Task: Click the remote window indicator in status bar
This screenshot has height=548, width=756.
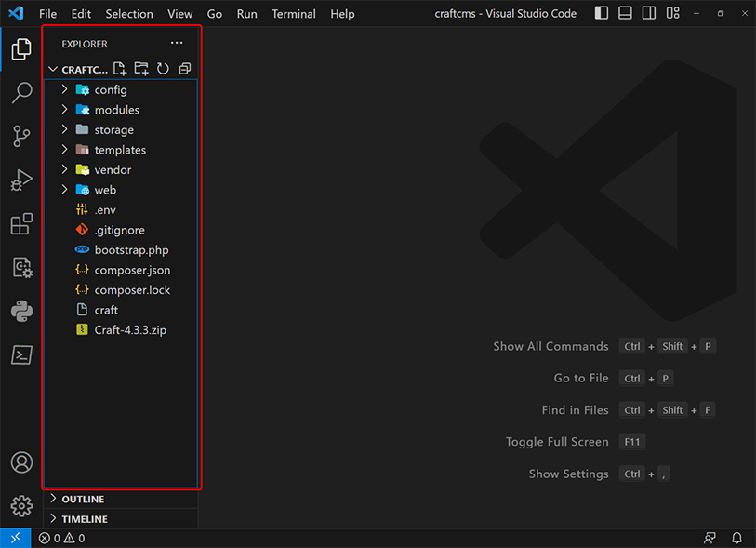Action: click(16, 538)
